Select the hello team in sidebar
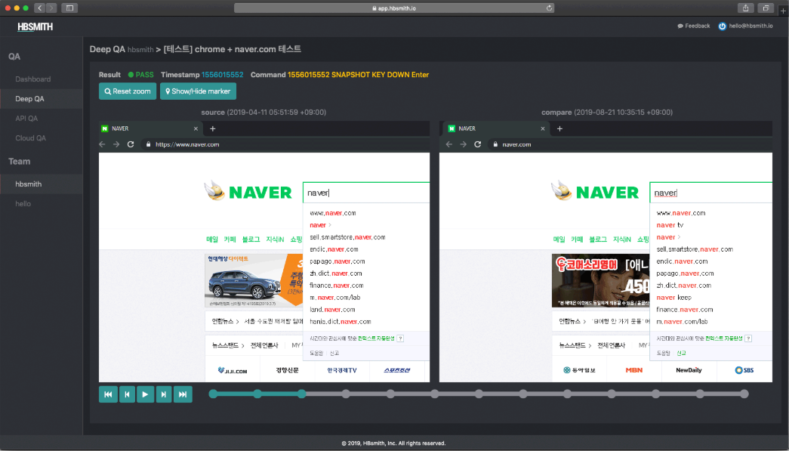Viewport: 789px width, 451px height. (23, 203)
